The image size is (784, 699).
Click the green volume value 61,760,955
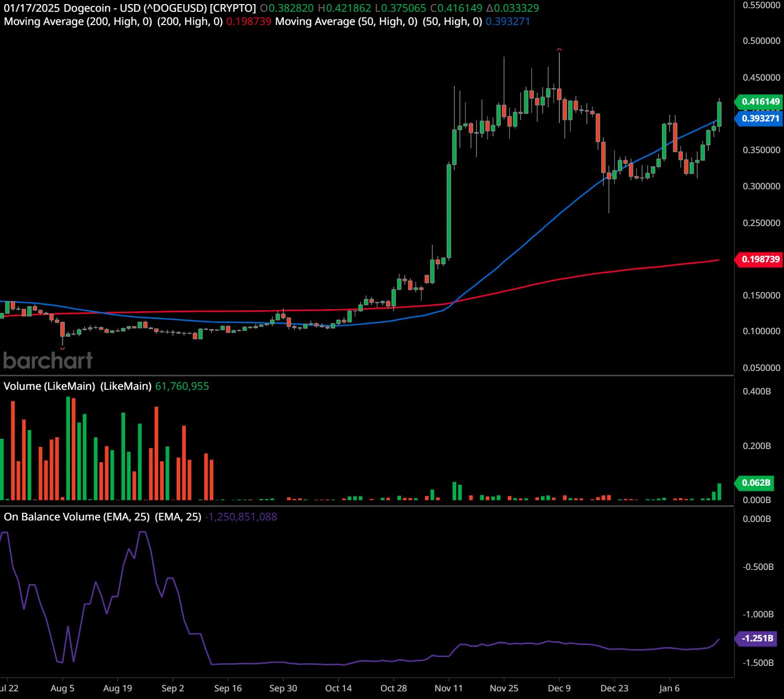click(182, 386)
